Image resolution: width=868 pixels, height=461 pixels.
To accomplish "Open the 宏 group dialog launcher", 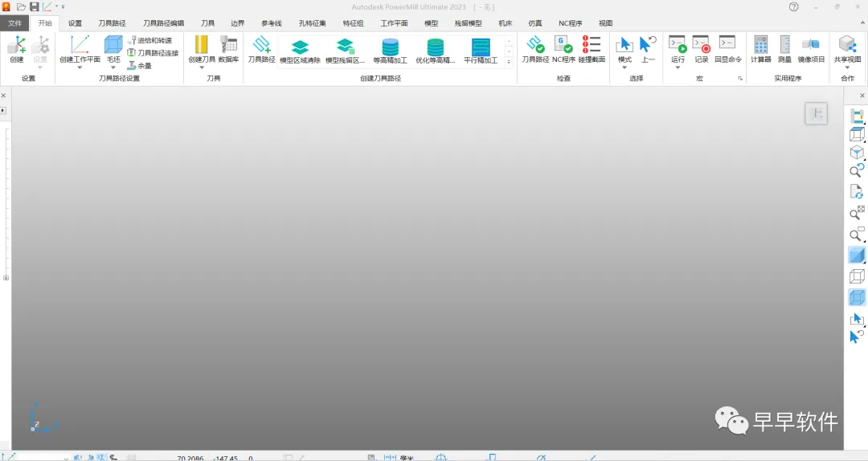I will point(740,79).
